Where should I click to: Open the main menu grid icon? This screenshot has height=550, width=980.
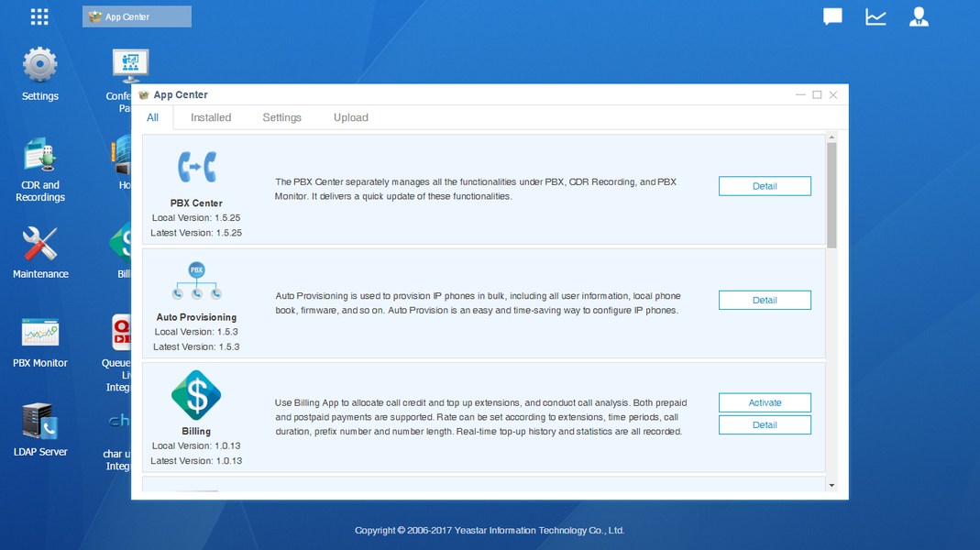[x=39, y=16]
